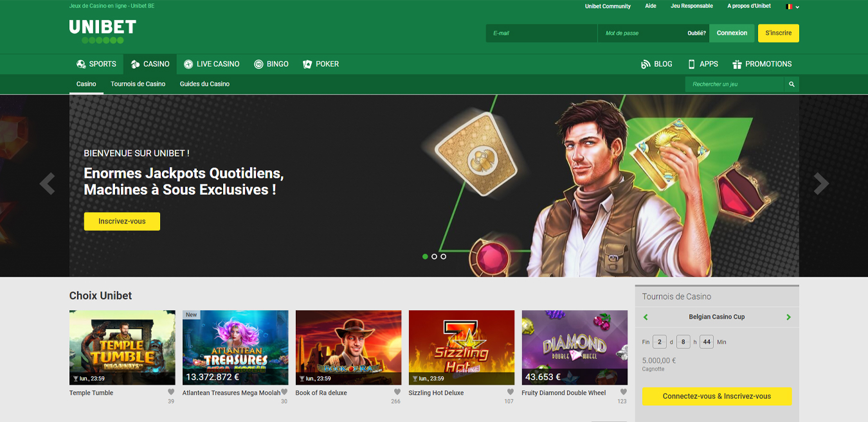The width and height of the screenshot is (868, 422).
Task: Click the Oublié? password link
Action: pos(697,33)
